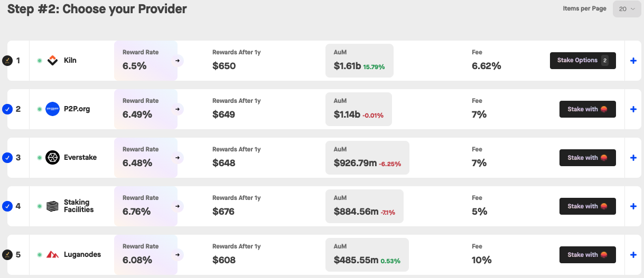The image size is (644, 278).
Task: Click the dark badge icon next to Kiln rank
Action: point(7,61)
